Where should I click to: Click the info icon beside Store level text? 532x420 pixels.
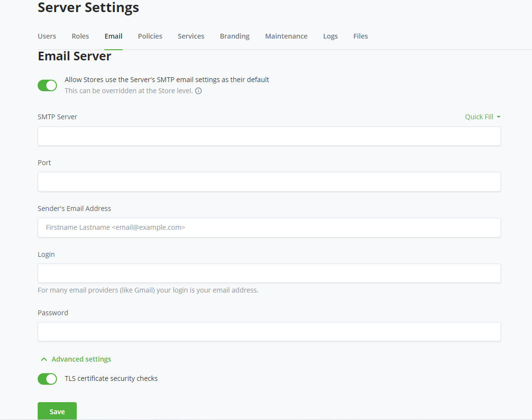coord(198,91)
